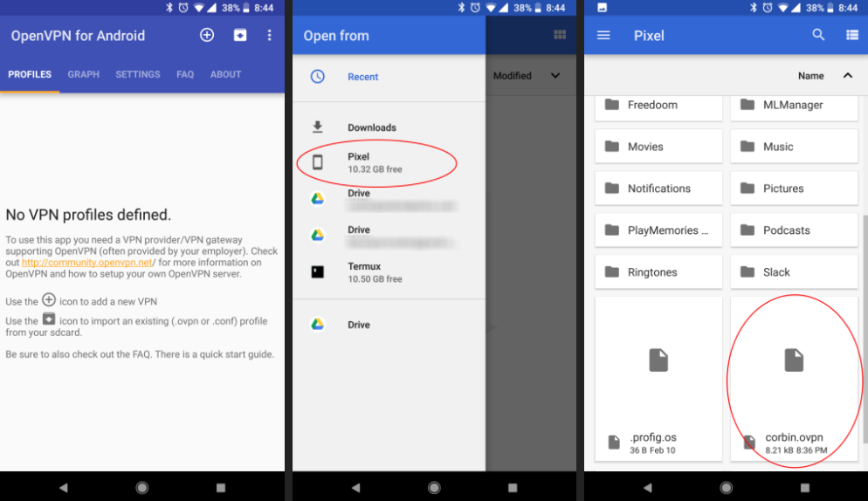
Task: Select Termux 10.50 GB free storage
Action: click(389, 272)
